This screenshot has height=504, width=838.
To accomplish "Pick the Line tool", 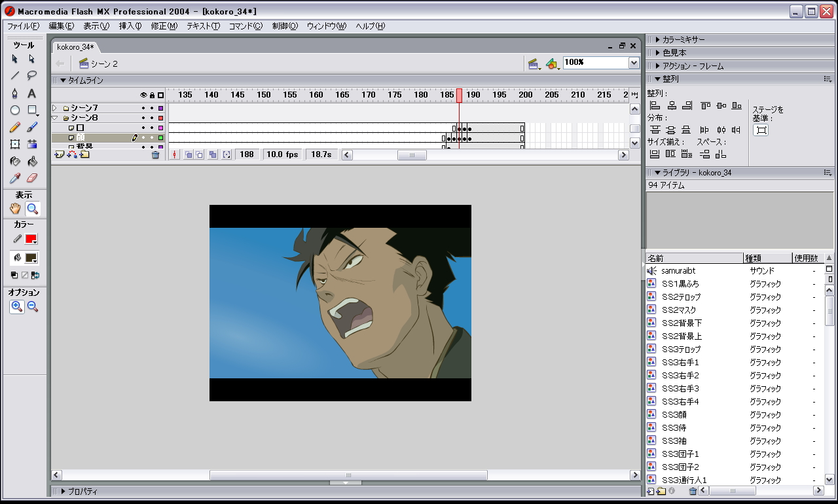I will coord(15,75).
